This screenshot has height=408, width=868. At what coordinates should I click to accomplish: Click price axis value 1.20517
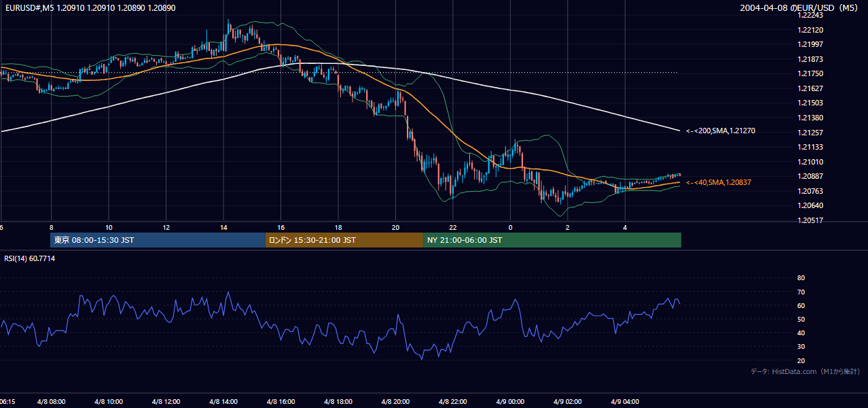pos(810,220)
